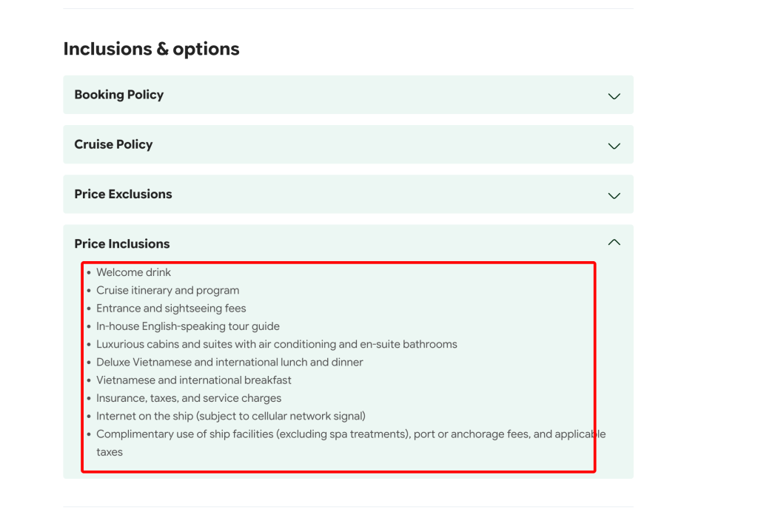Click the Cruise itinerary and program item

click(x=167, y=290)
